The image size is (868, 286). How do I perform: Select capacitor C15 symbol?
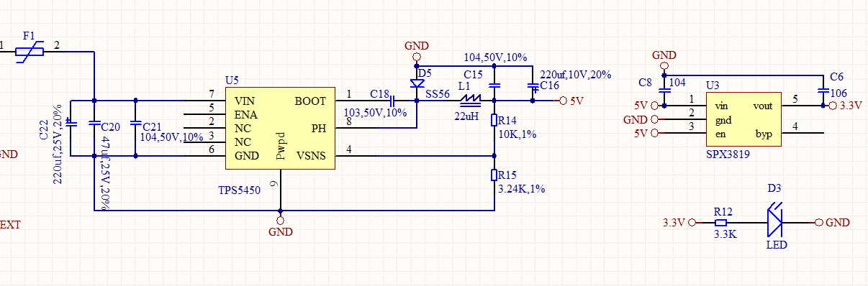(x=494, y=86)
